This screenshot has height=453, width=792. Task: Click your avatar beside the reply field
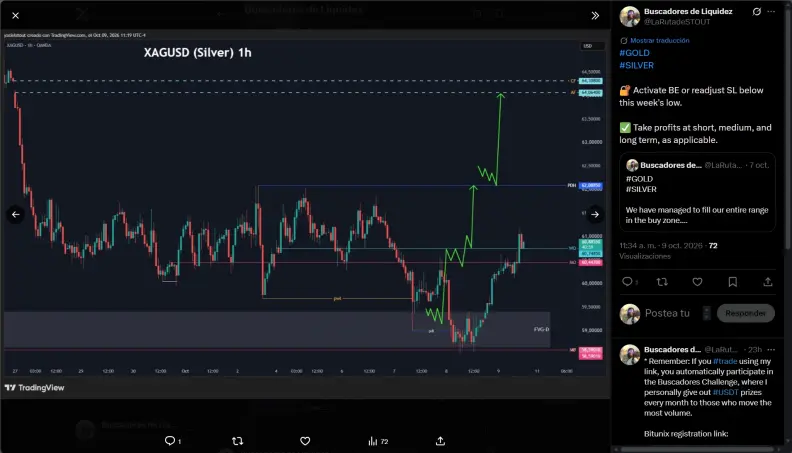coord(630,314)
